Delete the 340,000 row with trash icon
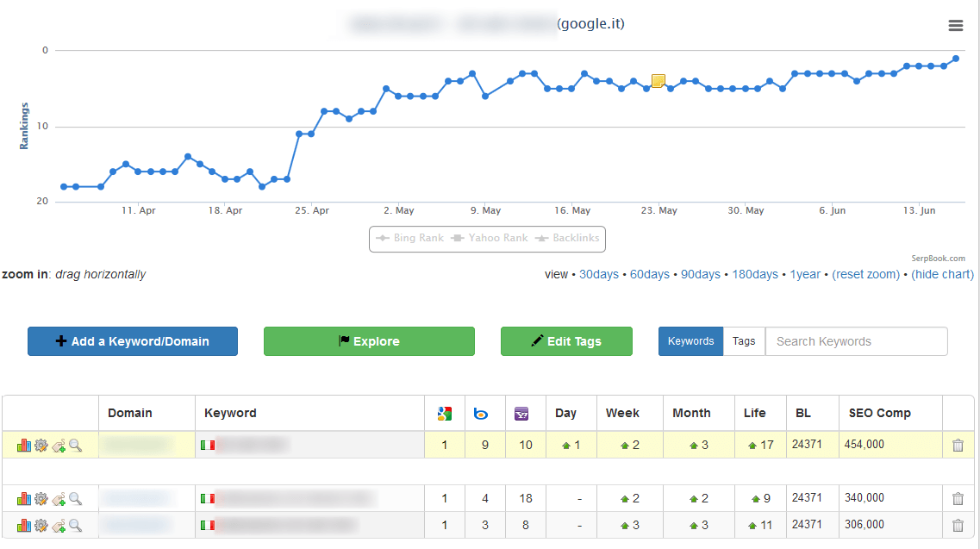The height and width of the screenshot is (549, 980). [x=958, y=498]
